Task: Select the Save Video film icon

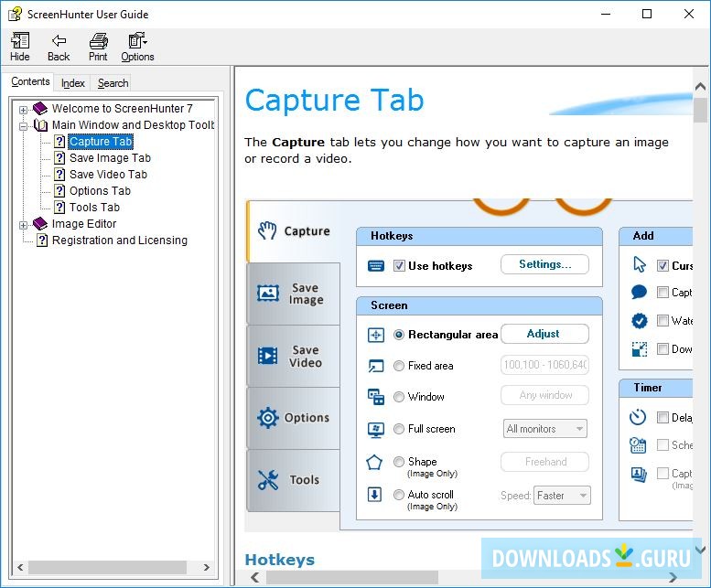Action: tap(268, 356)
